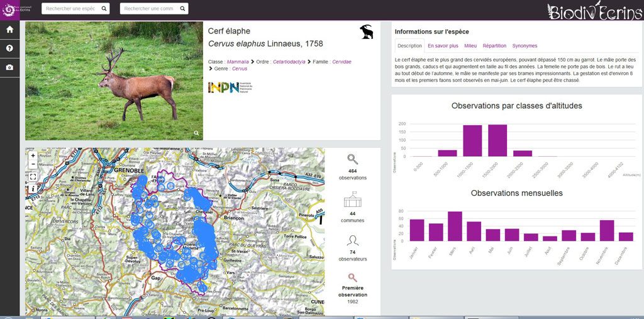Show map information with the i button

click(33, 189)
